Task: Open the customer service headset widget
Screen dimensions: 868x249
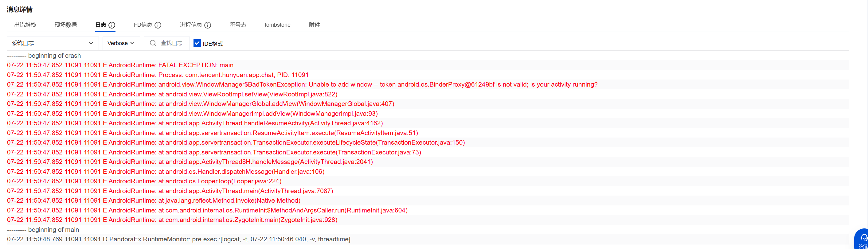Action: 862,239
